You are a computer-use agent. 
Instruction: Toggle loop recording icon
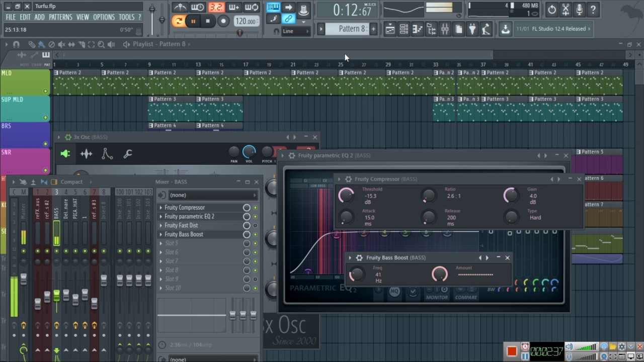tap(252, 7)
